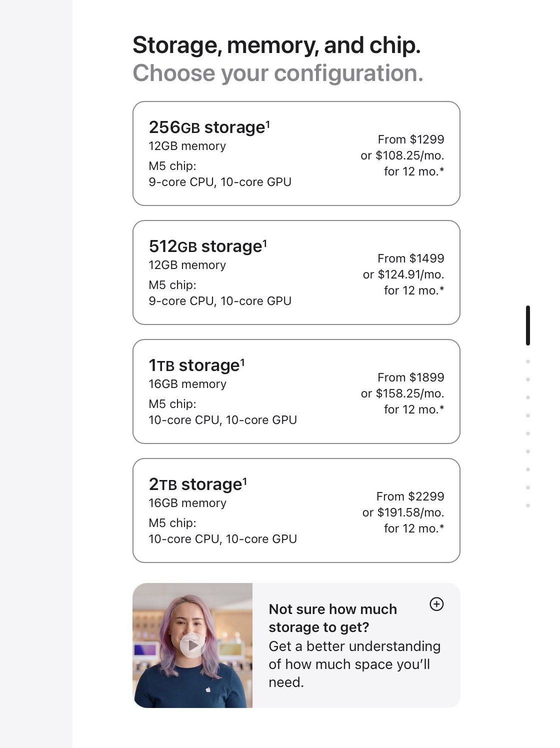
Task: Open asterisk footnote on $158.25/mo. financing
Action: (x=442, y=409)
